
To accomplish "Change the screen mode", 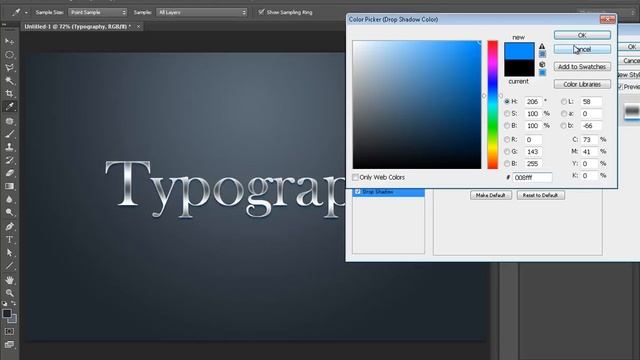I will coord(9,344).
